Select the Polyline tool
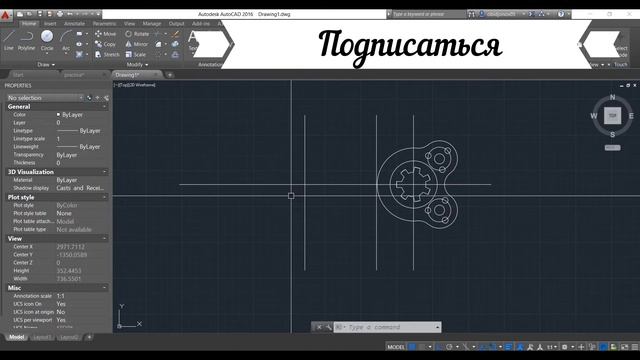Image resolution: width=640 pixels, height=360 pixels. tap(26, 40)
